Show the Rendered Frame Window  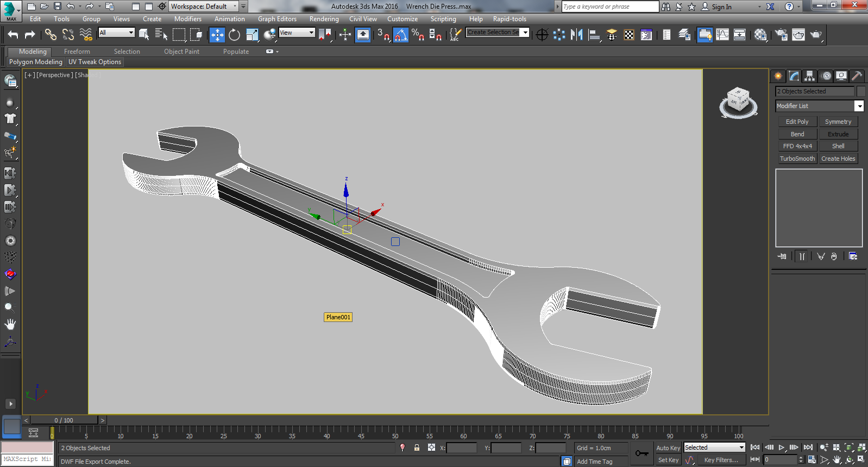pos(798,35)
